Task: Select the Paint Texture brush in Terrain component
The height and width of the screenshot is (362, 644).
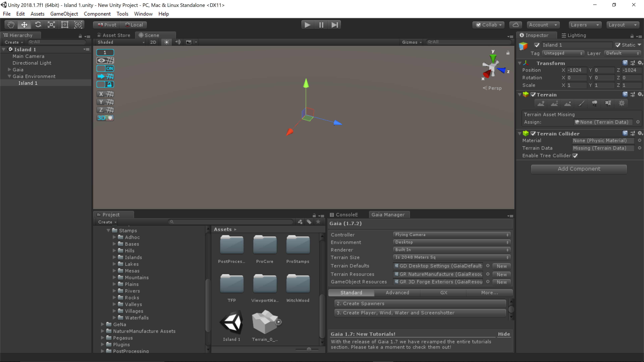Action: pyautogui.click(x=581, y=103)
